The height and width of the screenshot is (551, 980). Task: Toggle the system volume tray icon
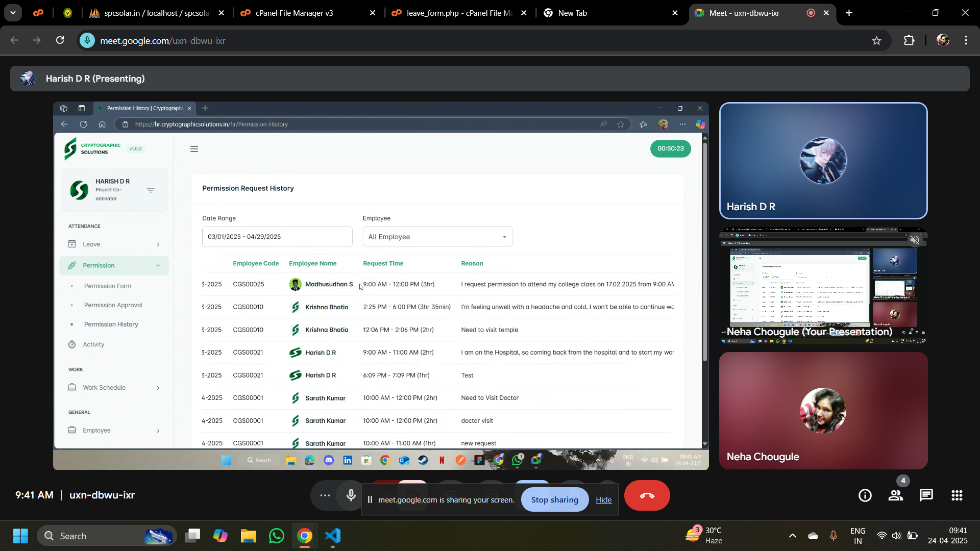(896, 536)
